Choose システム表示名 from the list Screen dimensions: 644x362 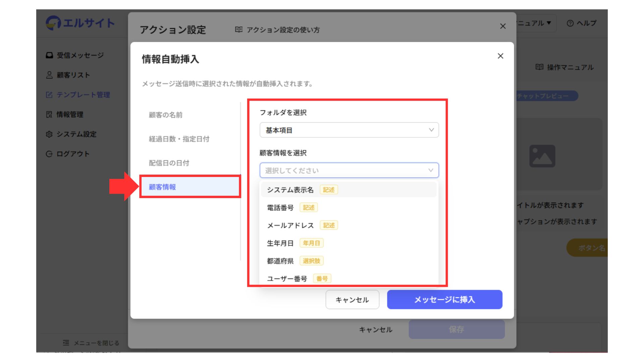tap(290, 190)
